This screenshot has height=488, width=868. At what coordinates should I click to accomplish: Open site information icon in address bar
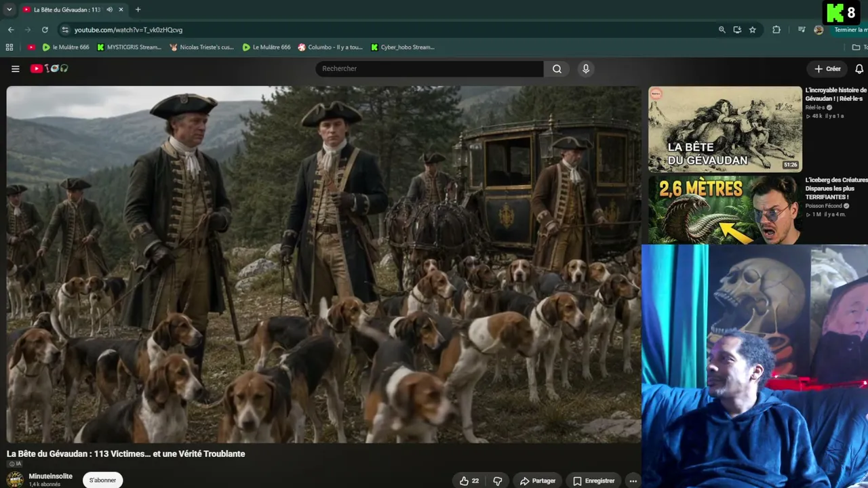pyautogui.click(x=64, y=30)
